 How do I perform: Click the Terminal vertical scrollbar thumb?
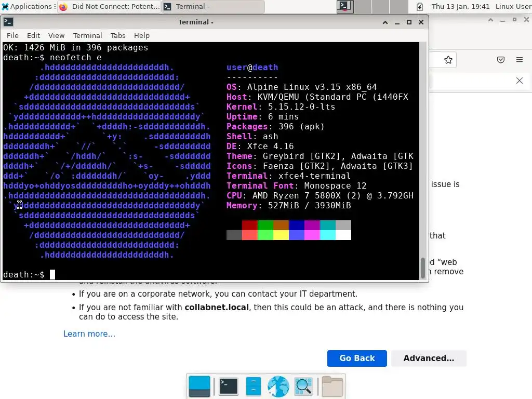(x=423, y=268)
